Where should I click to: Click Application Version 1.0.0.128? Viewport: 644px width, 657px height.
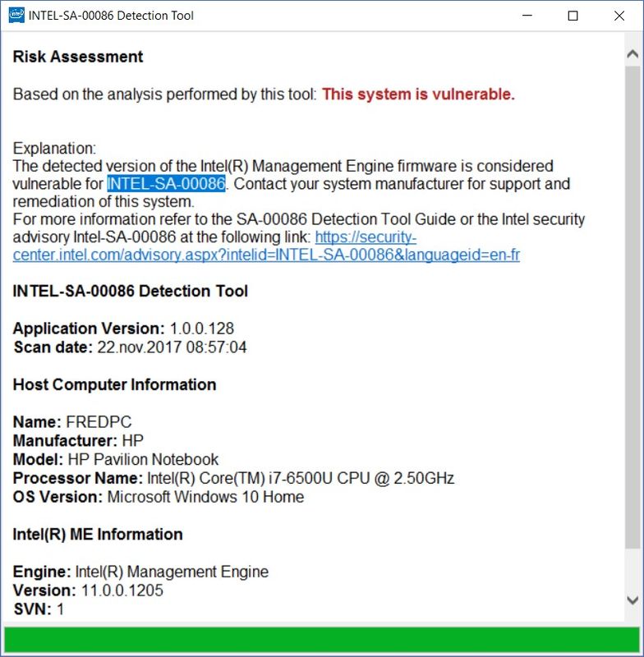point(123,328)
